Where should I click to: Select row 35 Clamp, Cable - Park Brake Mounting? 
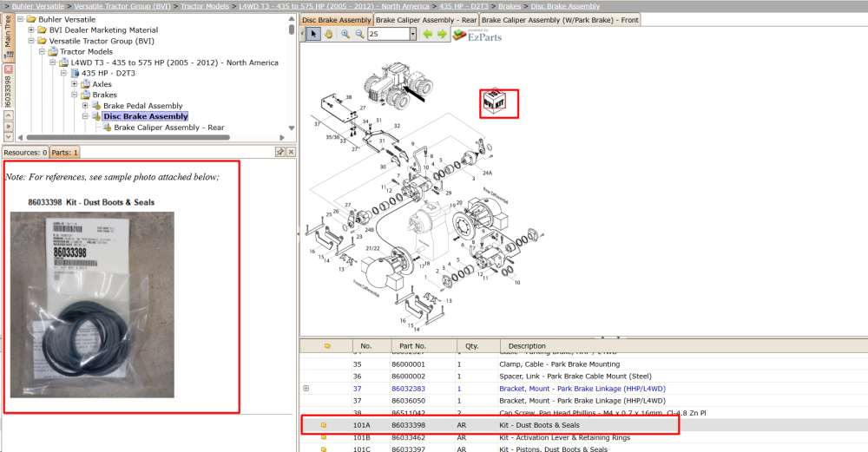click(584, 364)
